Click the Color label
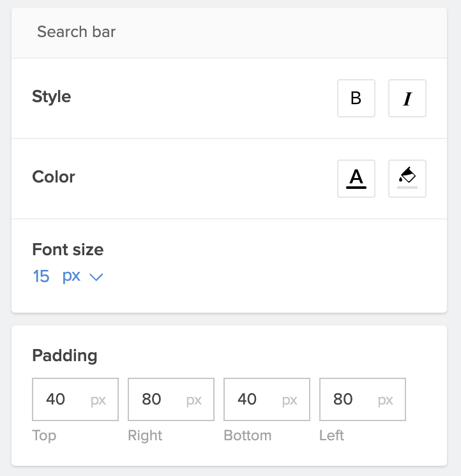 54,177
